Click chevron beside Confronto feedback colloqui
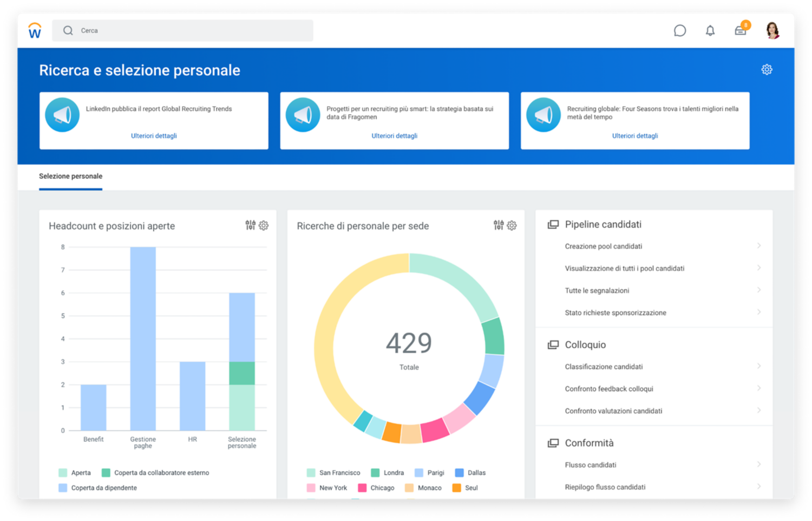The image size is (812, 521). click(759, 388)
